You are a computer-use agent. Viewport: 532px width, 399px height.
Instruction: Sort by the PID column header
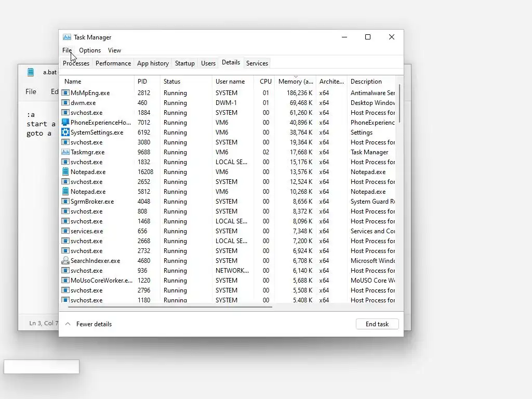click(147, 82)
